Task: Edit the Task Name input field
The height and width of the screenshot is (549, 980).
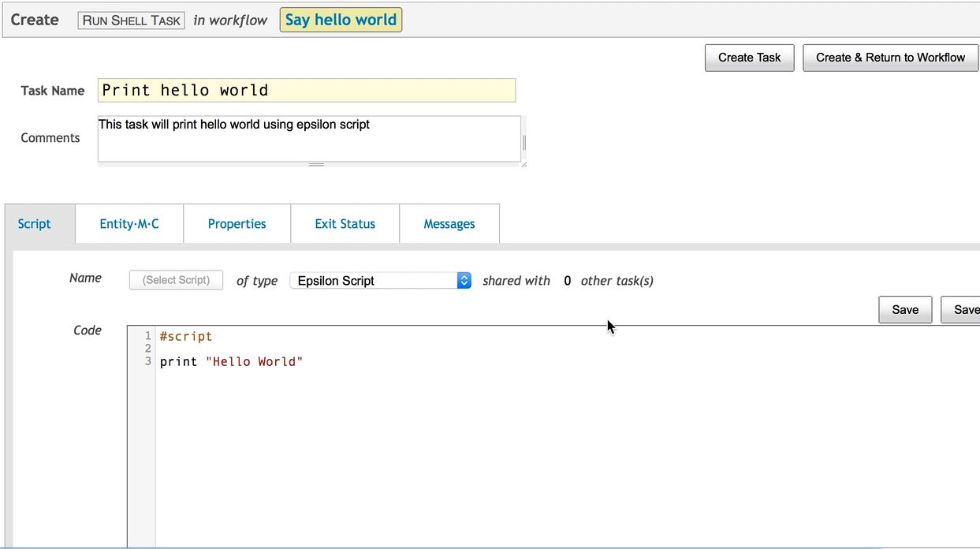Action: pyautogui.click(x=307, y=90)
